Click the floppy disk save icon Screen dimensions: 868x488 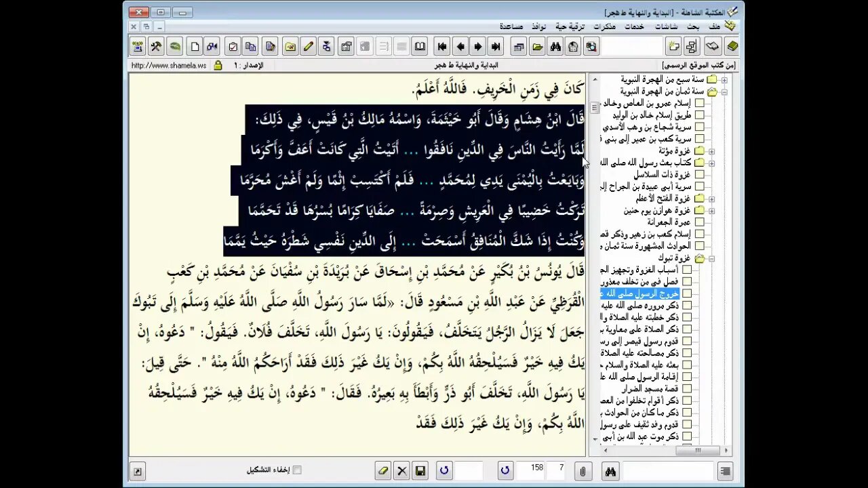click(420, 471)
